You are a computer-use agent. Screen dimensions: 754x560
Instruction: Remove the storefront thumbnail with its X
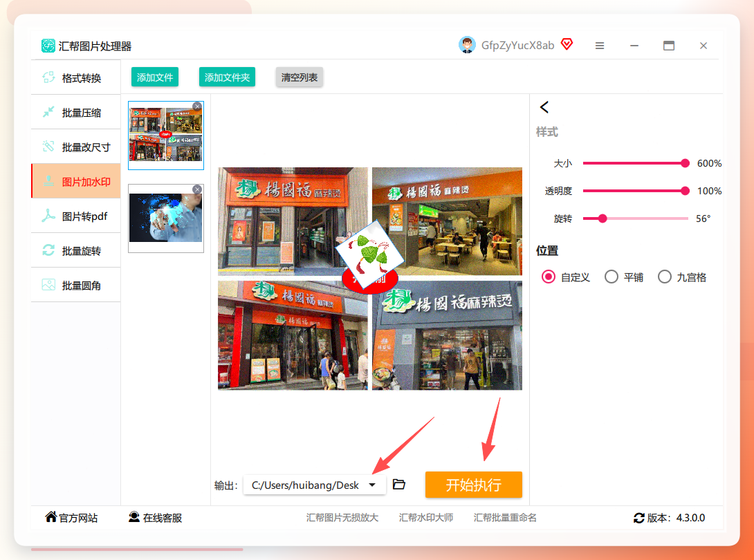point(197,106)
